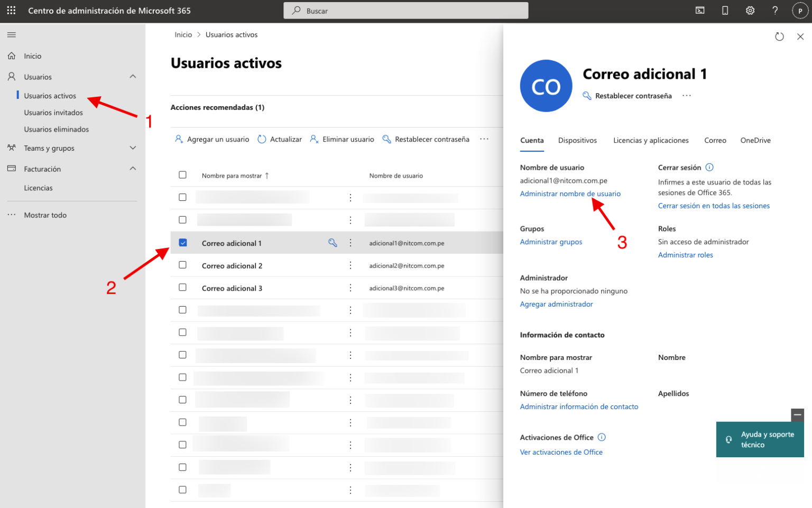Click the mobile device icon in the top bar
The image size is (812, 508).
coord(725,10)
